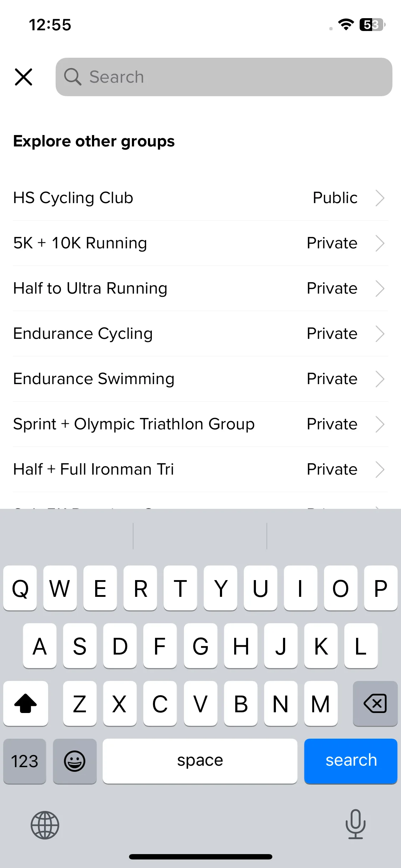Switch to the 123 numeric keyboard
This screenshot has height=868, width=401.
[25, 761]
